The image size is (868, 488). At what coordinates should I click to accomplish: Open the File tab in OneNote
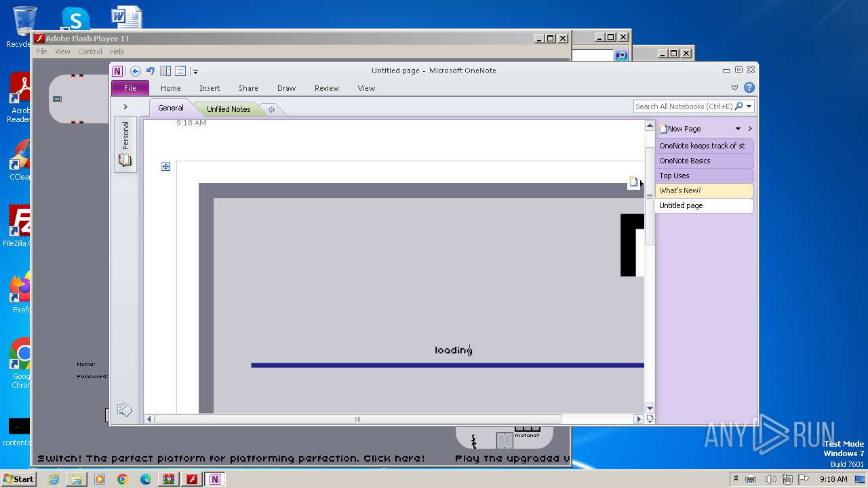click(x=130, y=88)
